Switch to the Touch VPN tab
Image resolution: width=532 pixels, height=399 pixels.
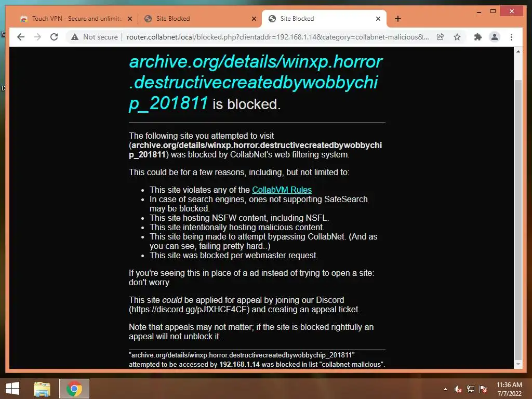[x=76, y=19]
